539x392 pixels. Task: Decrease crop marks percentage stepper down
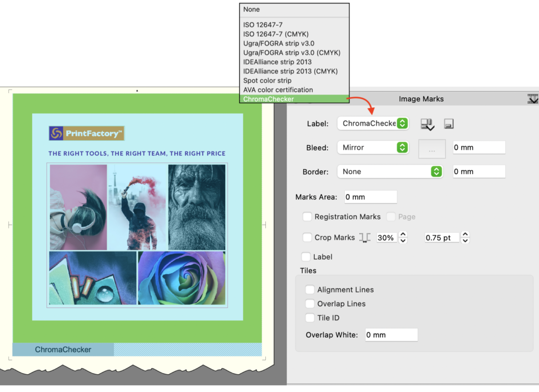click(403, 240)
